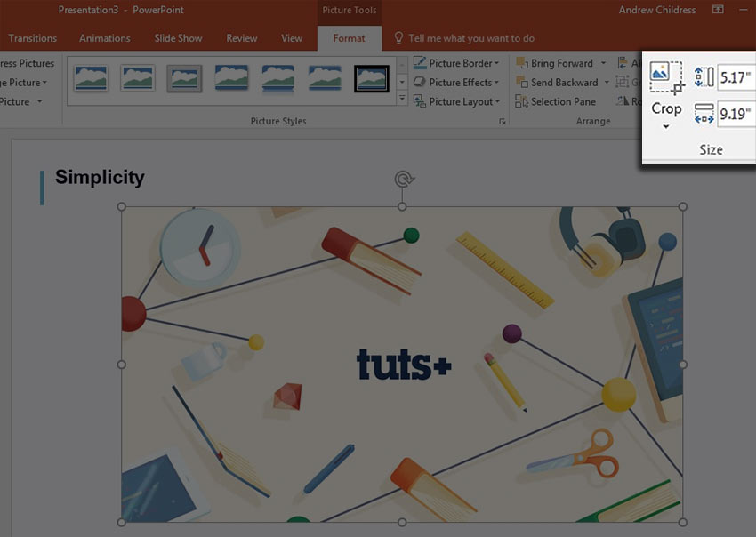Image resolution: width=756 pixels, height=537 pixels.
Task: Click the picture's left-middle resize handle
Action: pyautogui.click(x=122, y=365)
